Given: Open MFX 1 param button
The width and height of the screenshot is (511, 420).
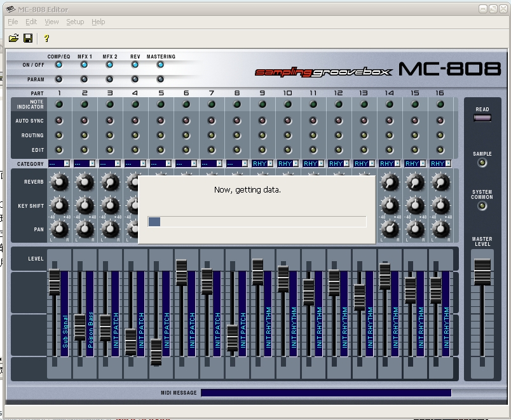Looking at the screenshot, I should 84,79.
